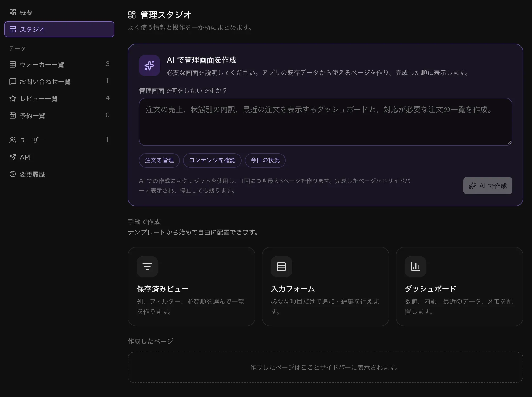Click the コンテンツを確認 suggestion chip
This screenshot has height=397, width=532.
[212, 160]
